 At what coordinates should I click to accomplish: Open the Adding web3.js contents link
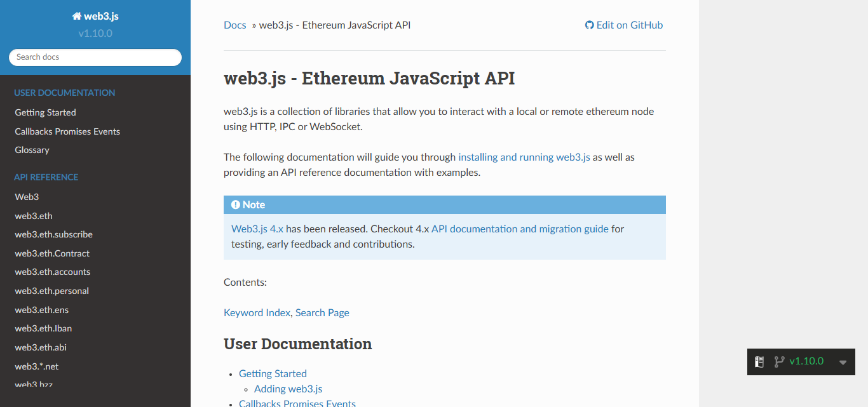[x=288, y=389]
